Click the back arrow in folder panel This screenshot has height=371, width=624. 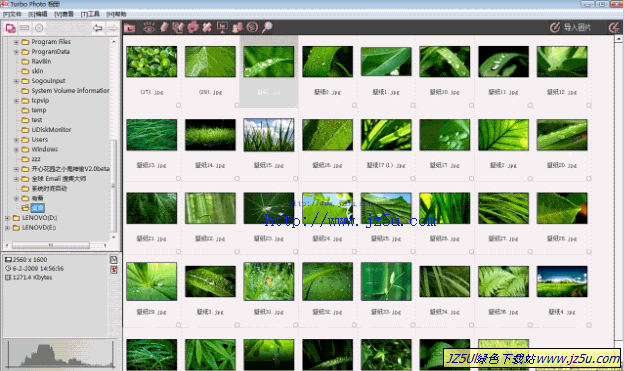coord(98,28)
